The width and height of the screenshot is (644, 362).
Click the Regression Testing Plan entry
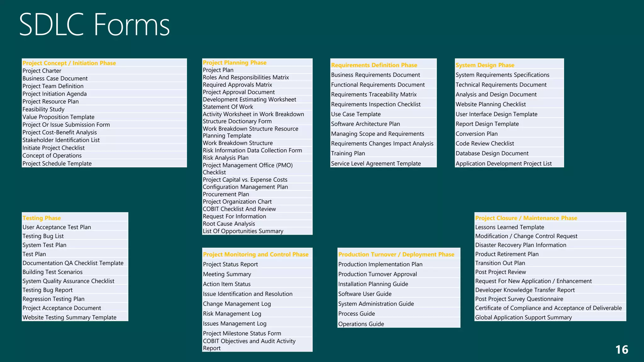(53, 299)
